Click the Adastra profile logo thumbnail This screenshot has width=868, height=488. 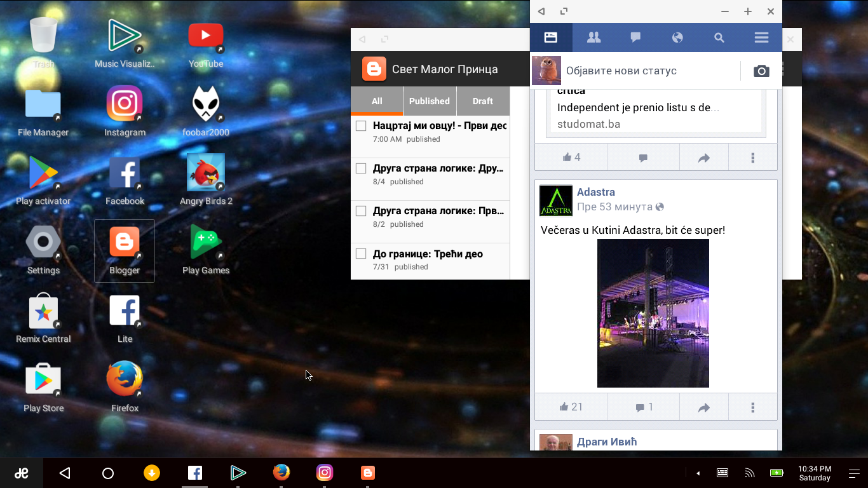click(556, 201)
